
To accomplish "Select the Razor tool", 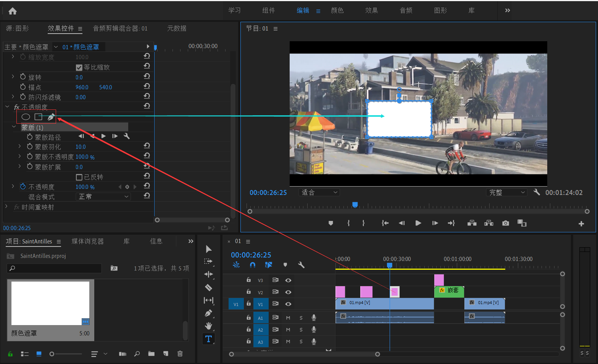I will [208, 287].
